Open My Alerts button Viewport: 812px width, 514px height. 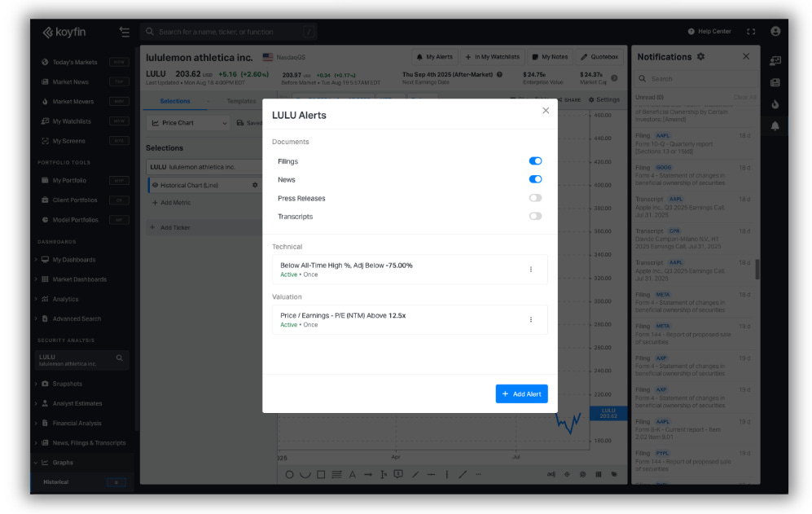pyautogui.click(x=435, y=57)
